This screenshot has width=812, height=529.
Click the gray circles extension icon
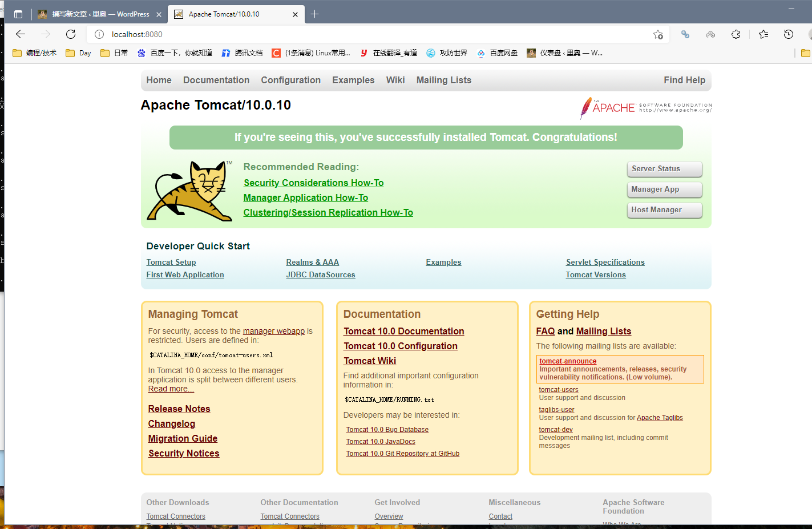710,34
